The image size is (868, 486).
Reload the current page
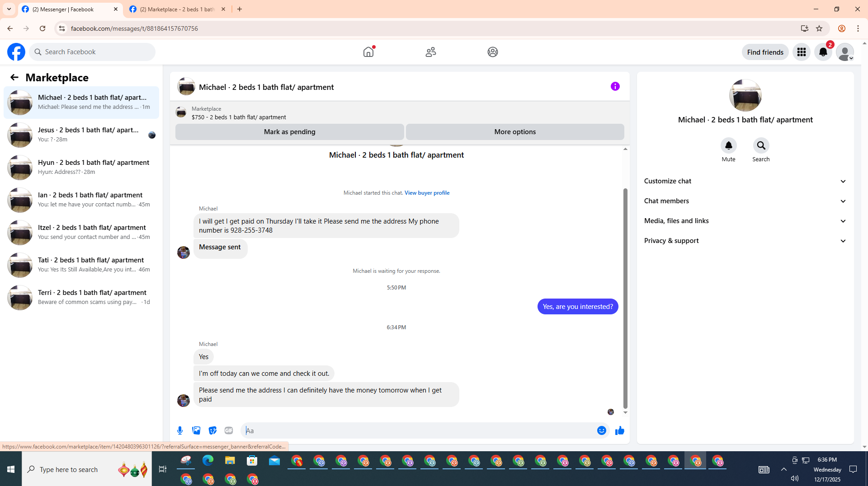pos(42,28)
